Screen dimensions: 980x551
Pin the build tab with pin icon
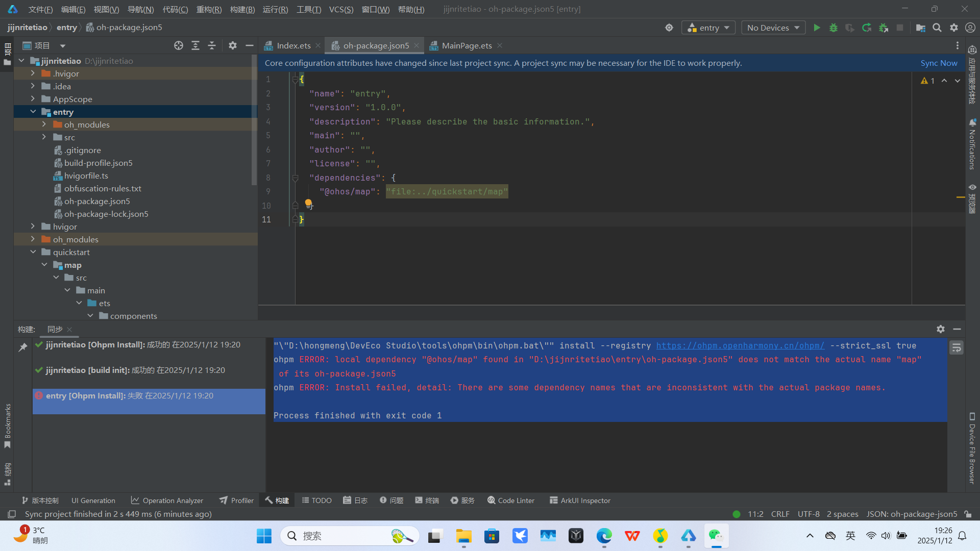23,347
